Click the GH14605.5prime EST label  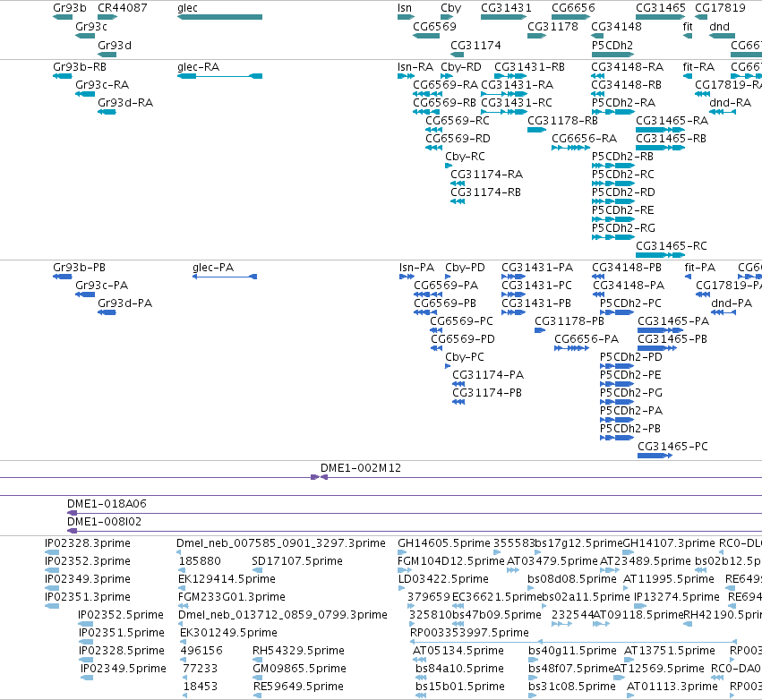[444, 542]
